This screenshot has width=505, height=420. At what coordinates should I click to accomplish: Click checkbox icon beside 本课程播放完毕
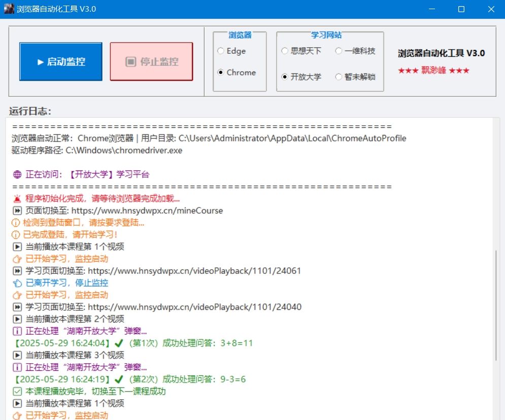click(x=17, y=392)
